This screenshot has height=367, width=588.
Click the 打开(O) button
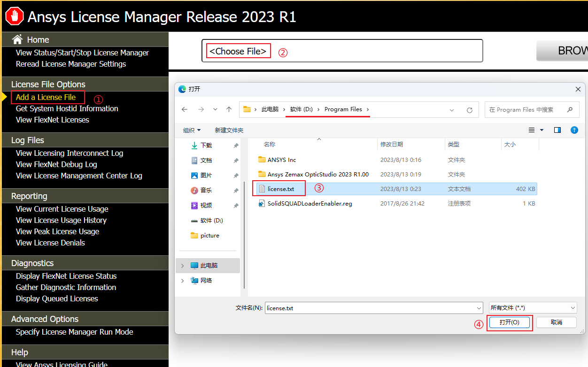[510, 322]
